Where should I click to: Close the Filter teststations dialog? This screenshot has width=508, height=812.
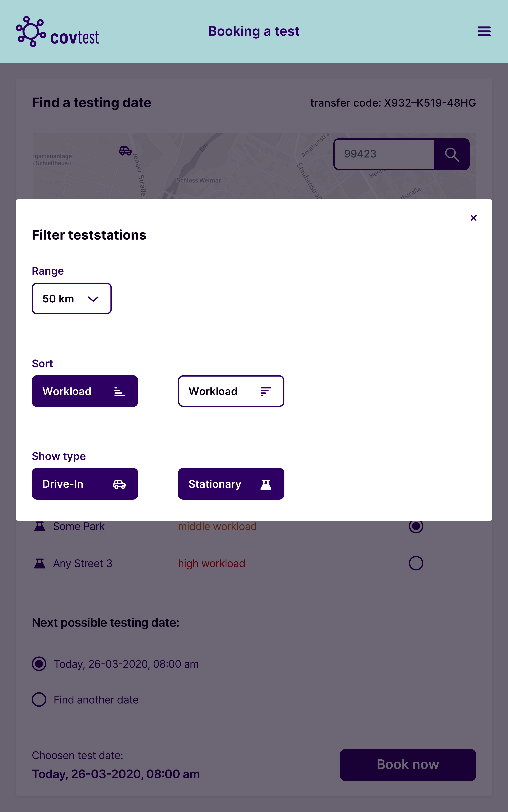pos(473,218)
